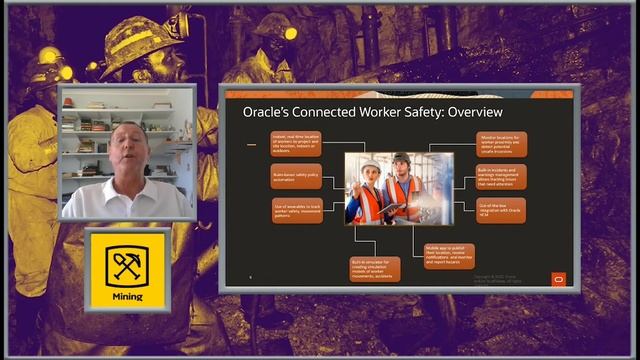Click the out-of-the-box integration with Oracle HCM box
The height and width of the screenshot is (360, 640).
click(x=501, y=211)
